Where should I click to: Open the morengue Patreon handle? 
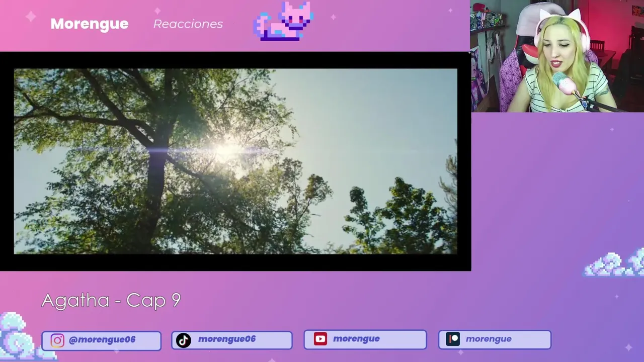point(489,339)
